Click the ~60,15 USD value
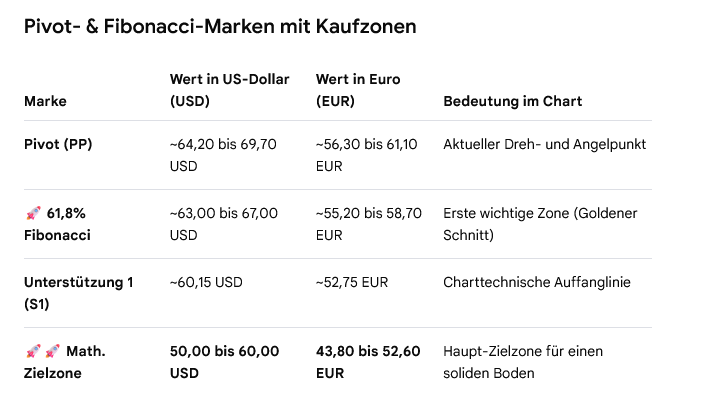Image resolution: width=706 pixels, height=408 pixels. tap(206, 282)
